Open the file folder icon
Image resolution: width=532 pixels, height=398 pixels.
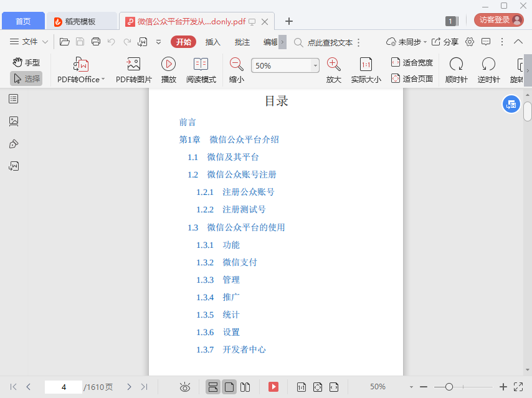[x=64, y=42]
